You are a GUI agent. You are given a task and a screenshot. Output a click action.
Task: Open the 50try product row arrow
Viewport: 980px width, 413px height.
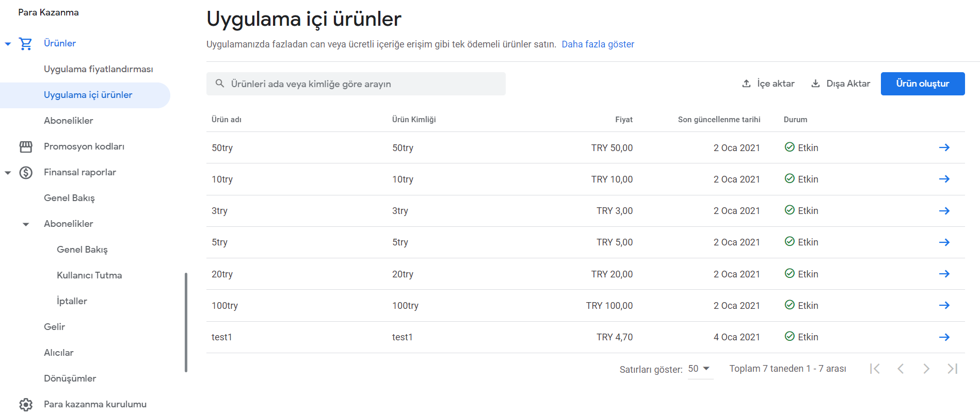click(x=944, y=147)
